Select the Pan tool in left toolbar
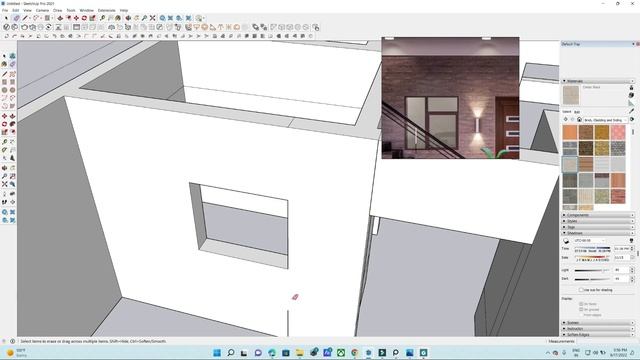 (13, 168)
